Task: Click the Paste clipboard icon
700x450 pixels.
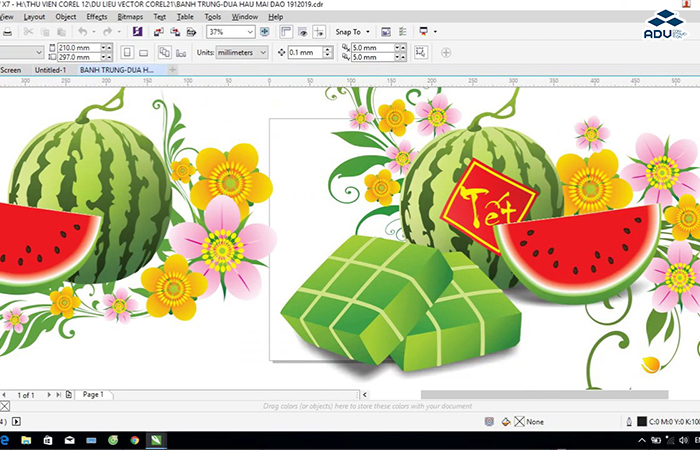Action: pyautogui.click(x=62, y=32)
